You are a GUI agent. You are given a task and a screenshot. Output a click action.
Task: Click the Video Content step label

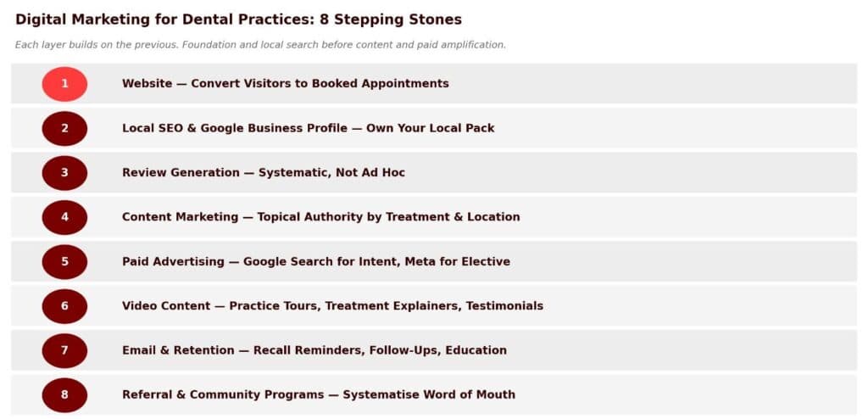point(332,305)
